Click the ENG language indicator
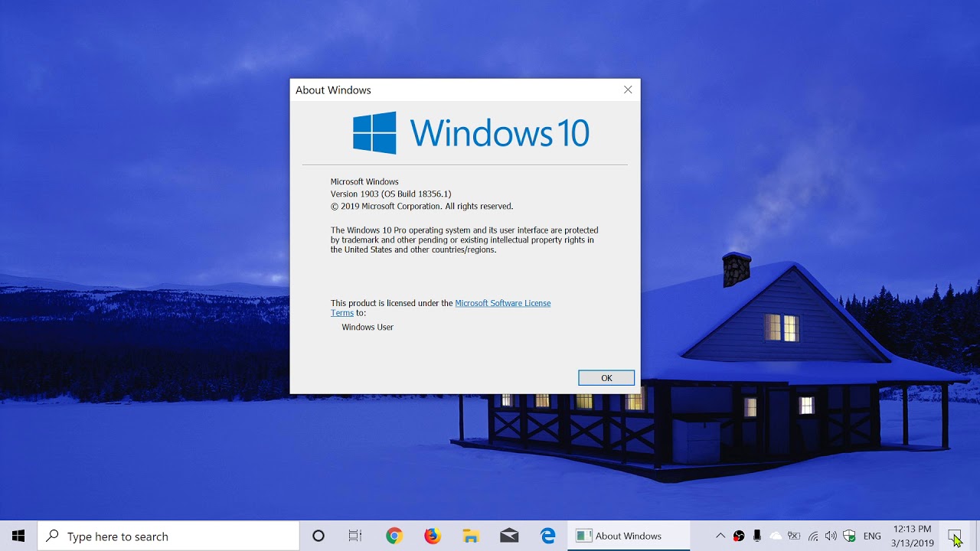 pyautogui.click(x=872, y=536)
